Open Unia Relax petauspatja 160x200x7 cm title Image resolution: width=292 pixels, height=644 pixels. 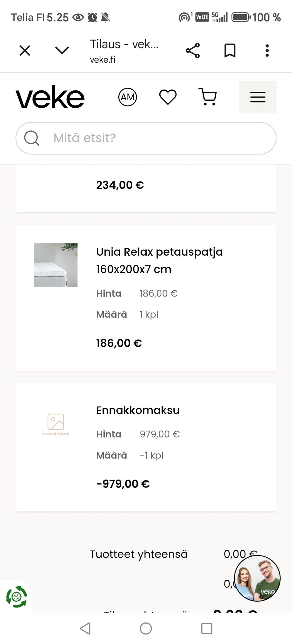(159, 260)
